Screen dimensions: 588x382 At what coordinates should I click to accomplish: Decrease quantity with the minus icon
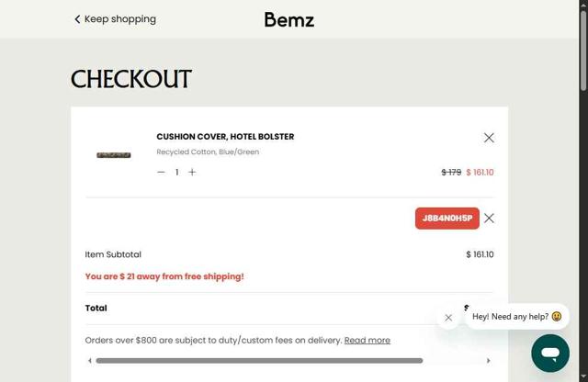(x=162, y=173)
